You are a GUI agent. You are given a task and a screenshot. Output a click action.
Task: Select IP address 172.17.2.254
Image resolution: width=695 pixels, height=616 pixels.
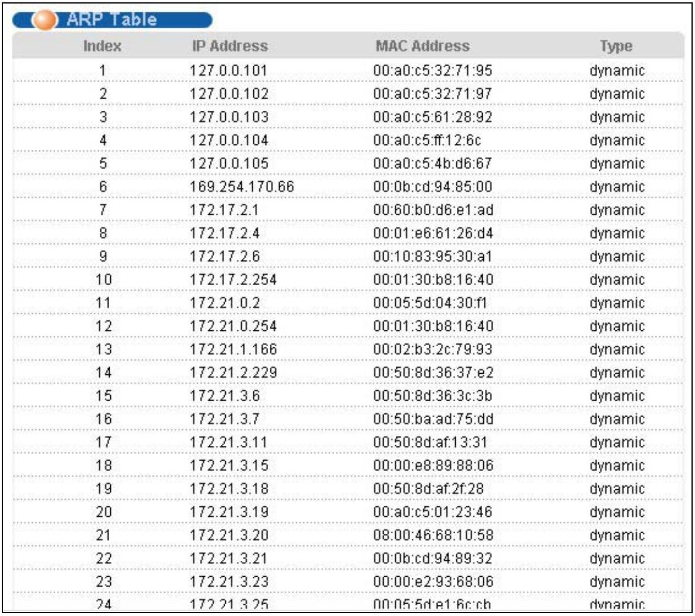(233, 279)
